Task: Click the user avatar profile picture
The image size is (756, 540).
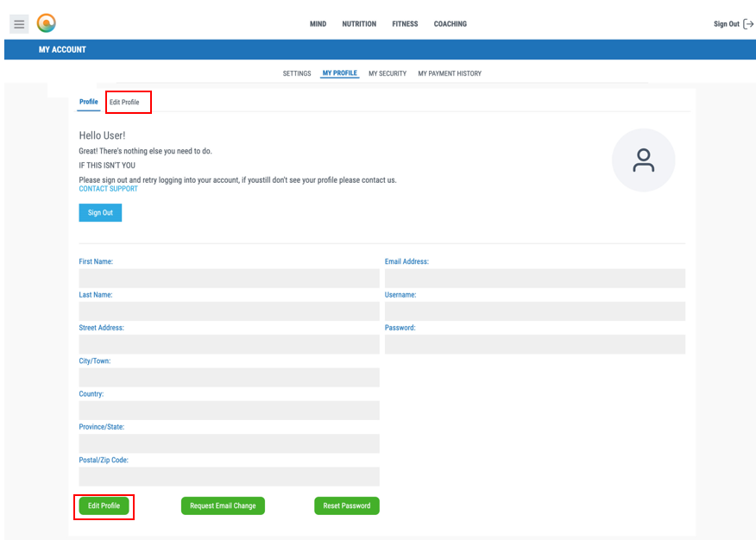Action: point(643,160)
